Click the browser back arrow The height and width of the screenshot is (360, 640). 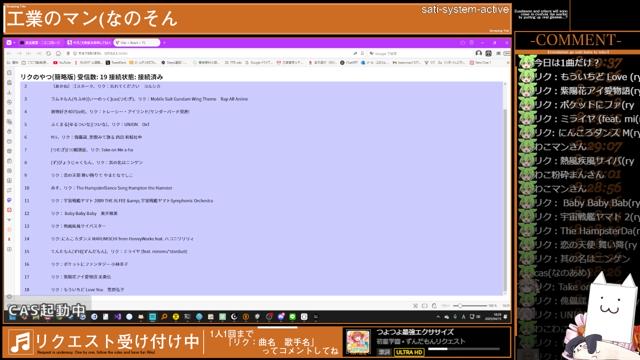[x=9, y=53]
